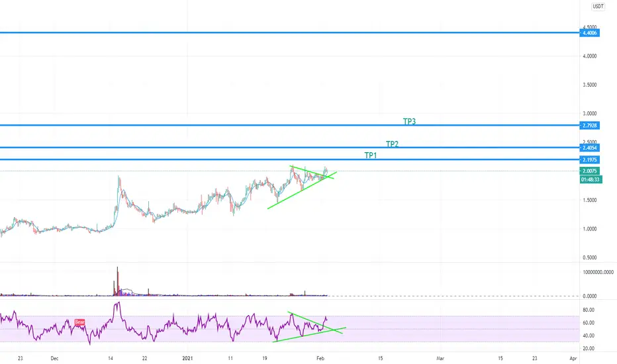Image resolution: width=617 pixels, height=364 pixels.
Task: Click the 40.00 RSI axis value
Action: coord(589,336)
